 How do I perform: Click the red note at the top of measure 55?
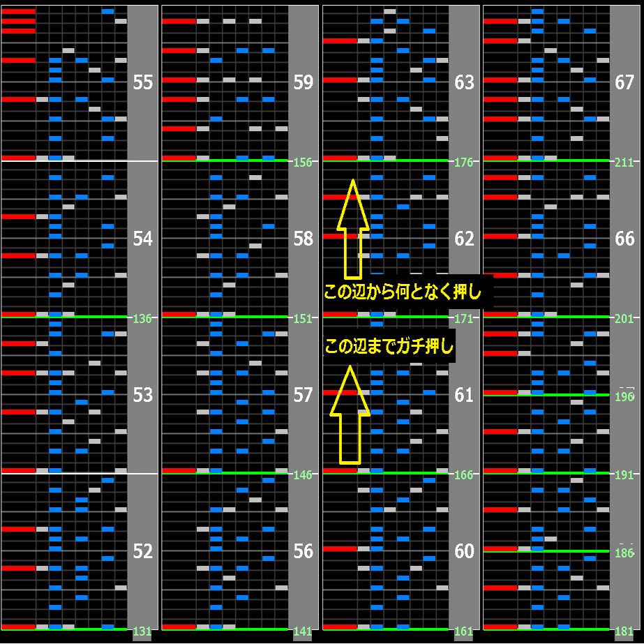[17, 11]
